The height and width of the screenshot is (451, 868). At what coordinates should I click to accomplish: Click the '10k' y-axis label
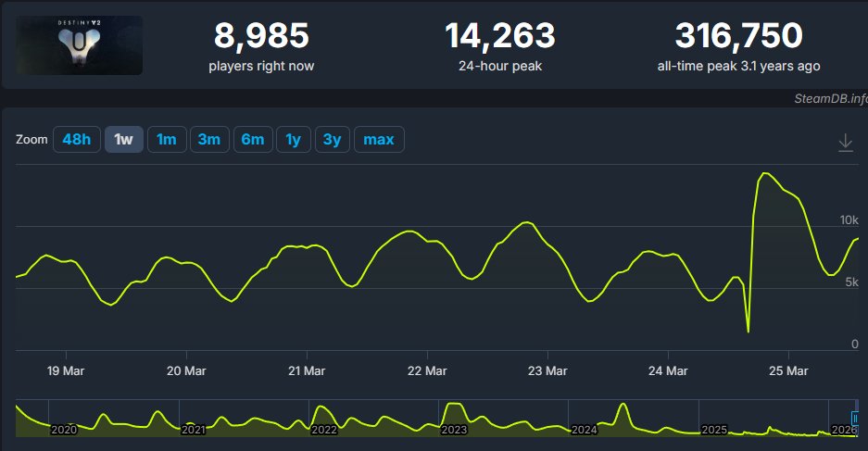[x=849, y=220]
